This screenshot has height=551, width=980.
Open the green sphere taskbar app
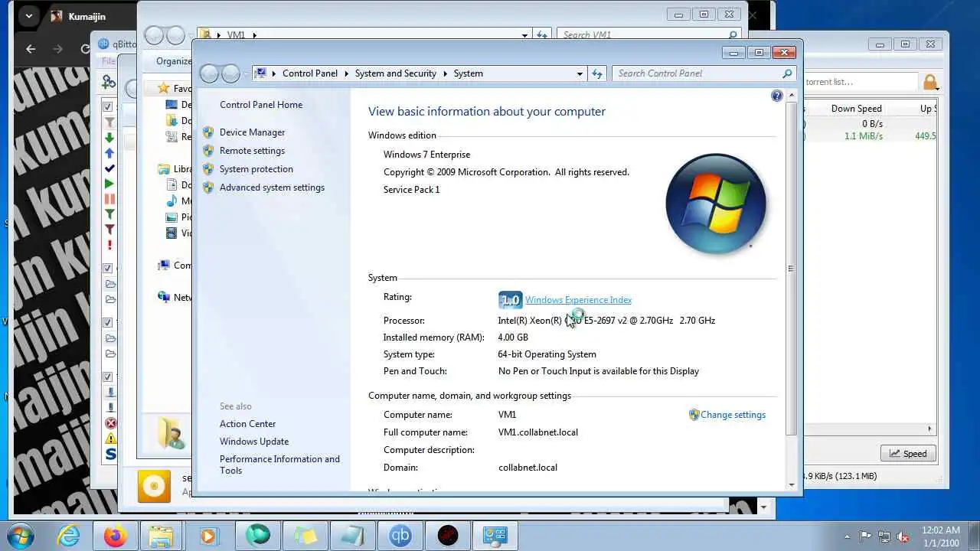pos(258,536)
